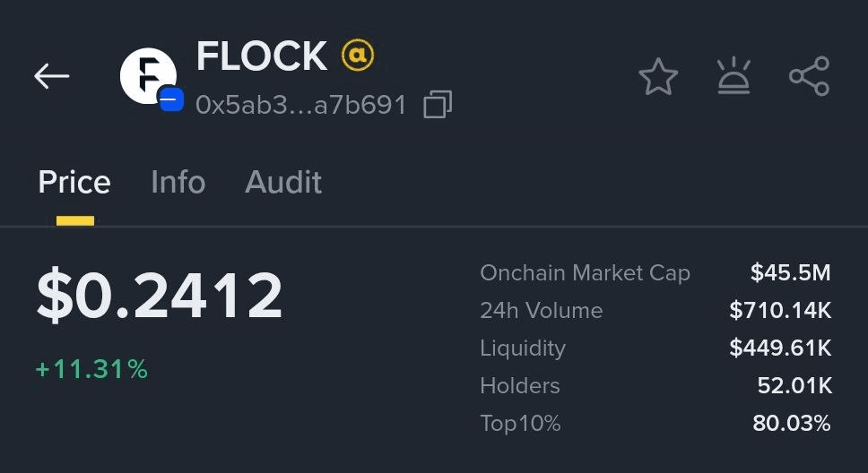Screen dimensions: 868x473
Task: Tap the +11.31% change percentage
Action: pyautogui.click(x=91, y=369)
